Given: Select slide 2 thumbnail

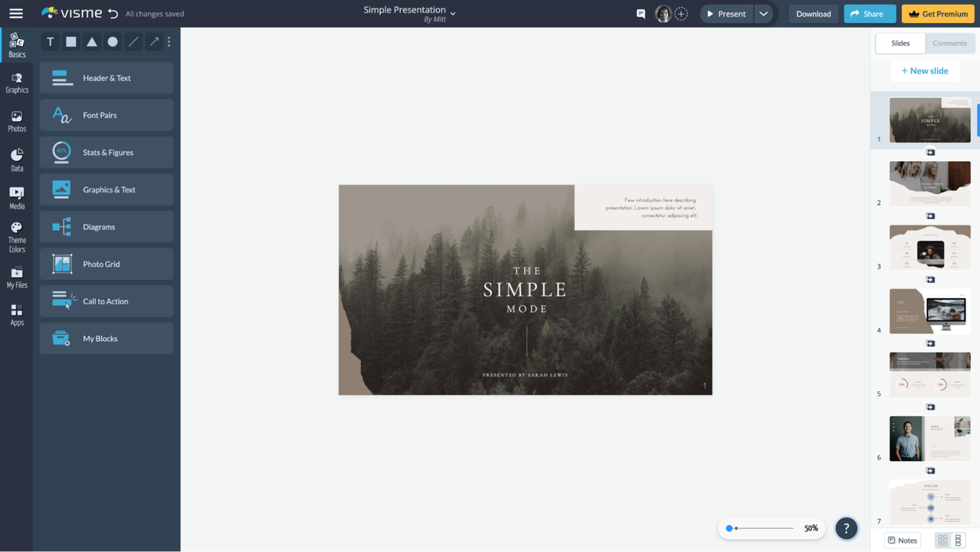Looking at the screenshot, I should click(930, 183).
